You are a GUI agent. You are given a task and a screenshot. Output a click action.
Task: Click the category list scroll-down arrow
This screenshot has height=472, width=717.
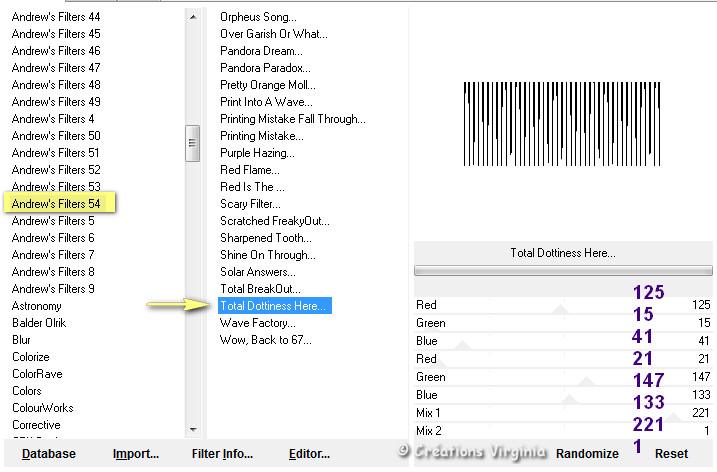193,429
